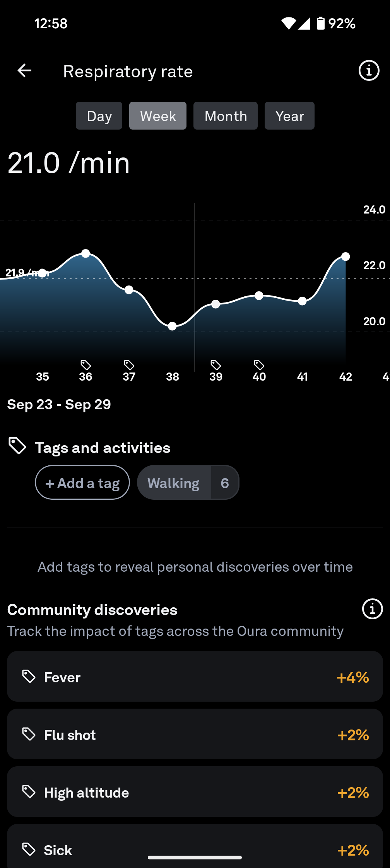The image size is (390, 868).
Task: Open the Fever community discovery
Action: tap(195, 677)
